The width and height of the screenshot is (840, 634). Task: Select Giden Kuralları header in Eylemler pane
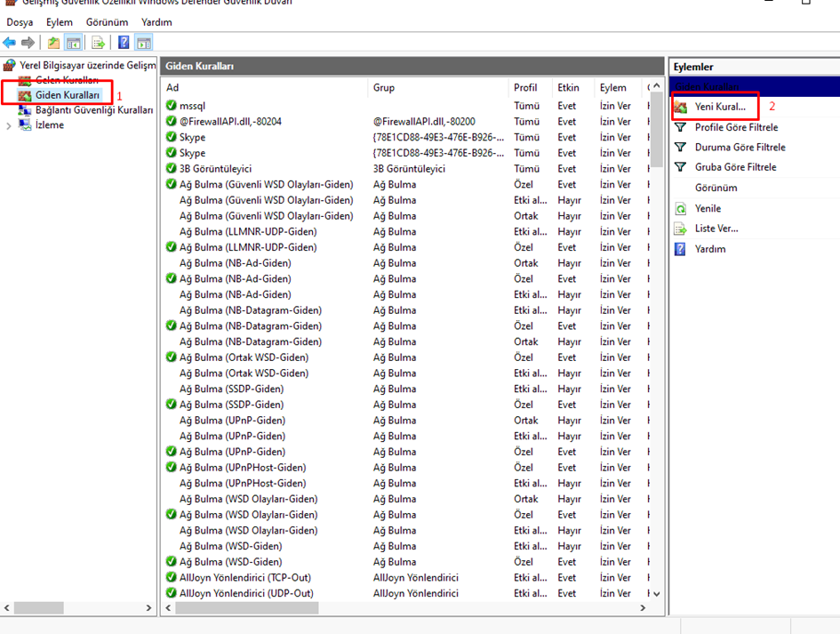tap(755, 86)
